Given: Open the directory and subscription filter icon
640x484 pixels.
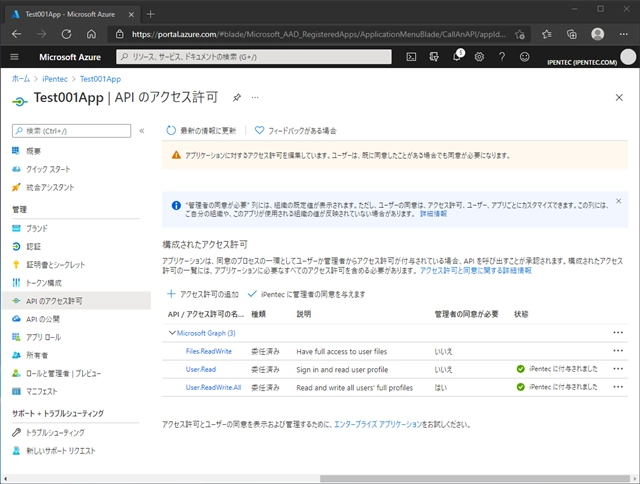Looking at the screenshot, I should [434, 57].
